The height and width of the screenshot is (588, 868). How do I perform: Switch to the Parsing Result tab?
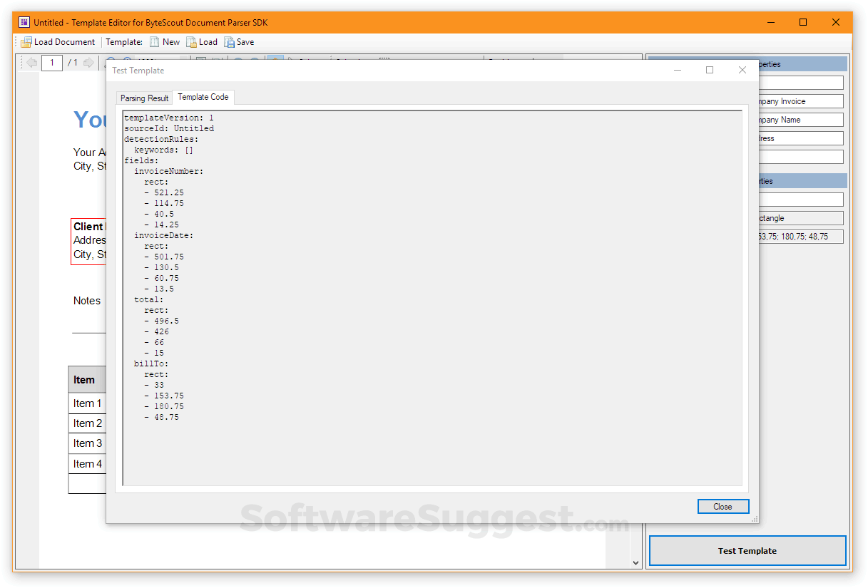(144, 98)
